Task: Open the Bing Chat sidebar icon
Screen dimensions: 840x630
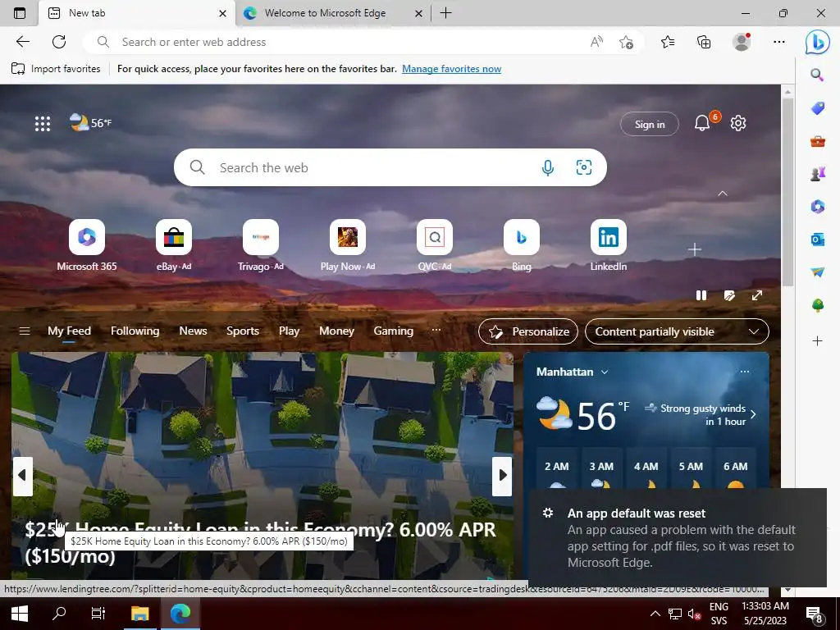Action: point(818,43)
